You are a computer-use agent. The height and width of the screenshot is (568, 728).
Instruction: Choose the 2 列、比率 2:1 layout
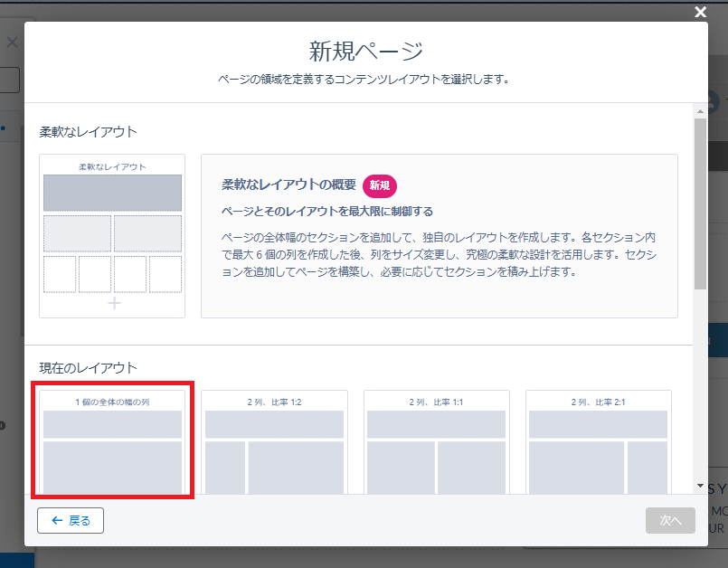point(598,443)
